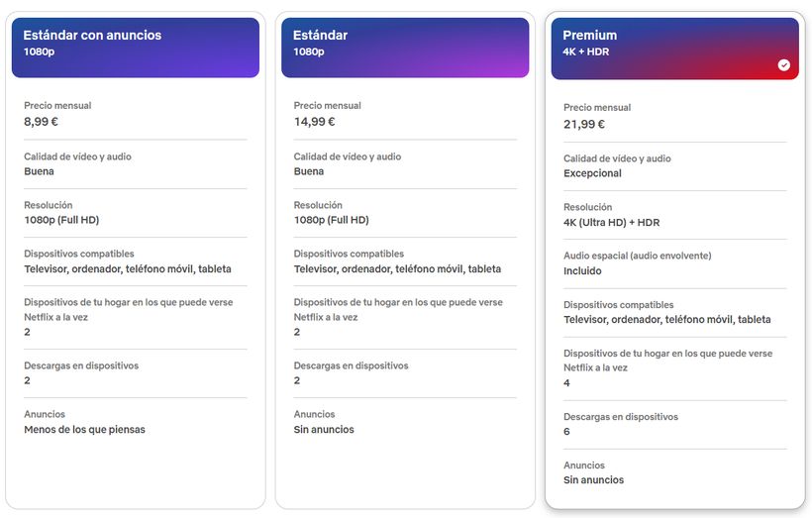Click the selected checkmark icon on Premium
812x518 pixels.
pyautogui.click(x=784, y=65)
